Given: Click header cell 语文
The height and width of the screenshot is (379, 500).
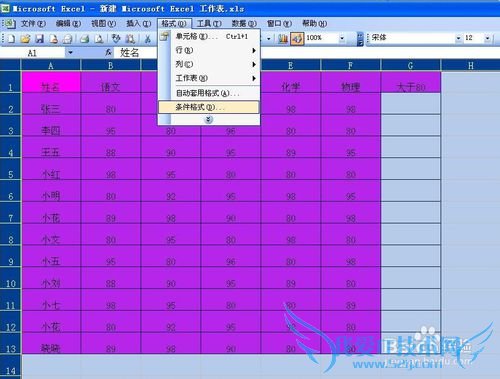Looking at the screenshot, I should click(x=111, y=82).
